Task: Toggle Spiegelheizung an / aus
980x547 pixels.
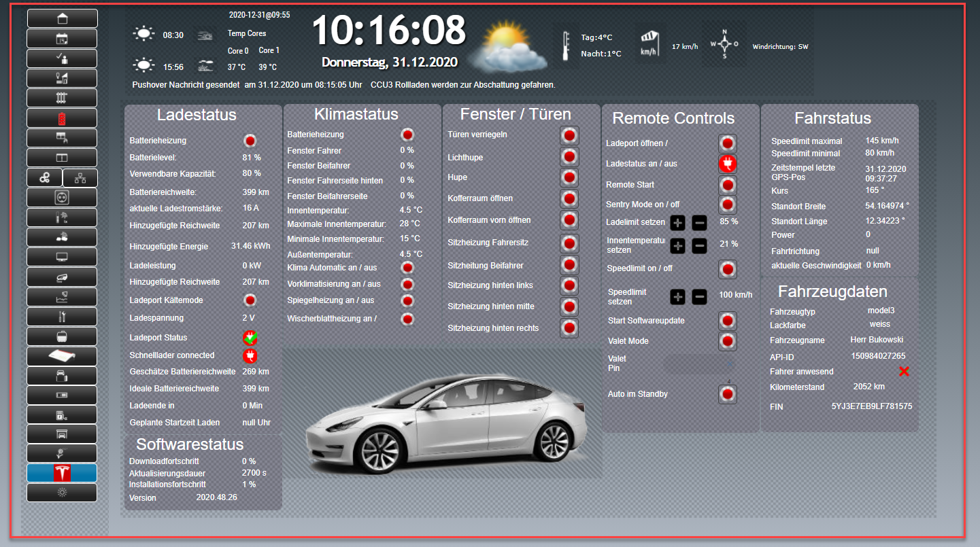Action: [x=407, y=300]
